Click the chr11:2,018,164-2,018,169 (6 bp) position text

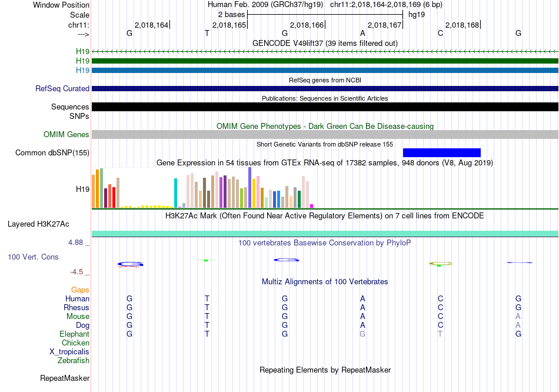[x=386, y=5]
